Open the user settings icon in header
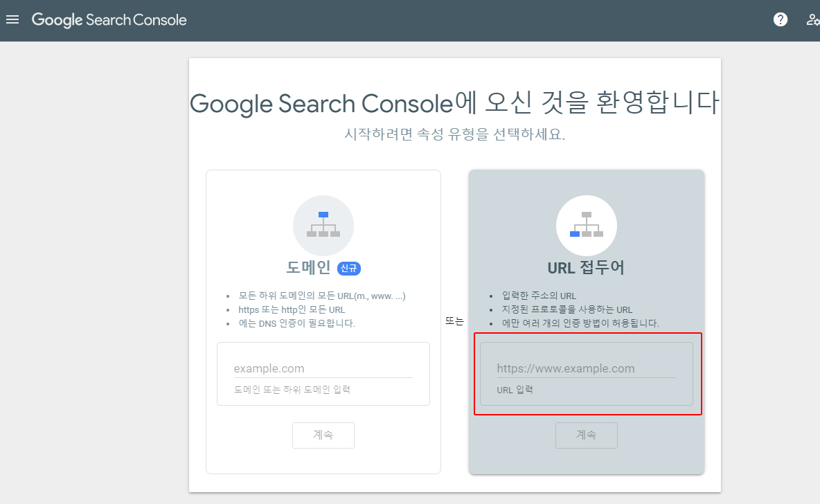820x504 pixels. pyautogui.click(x=812, y=20)
